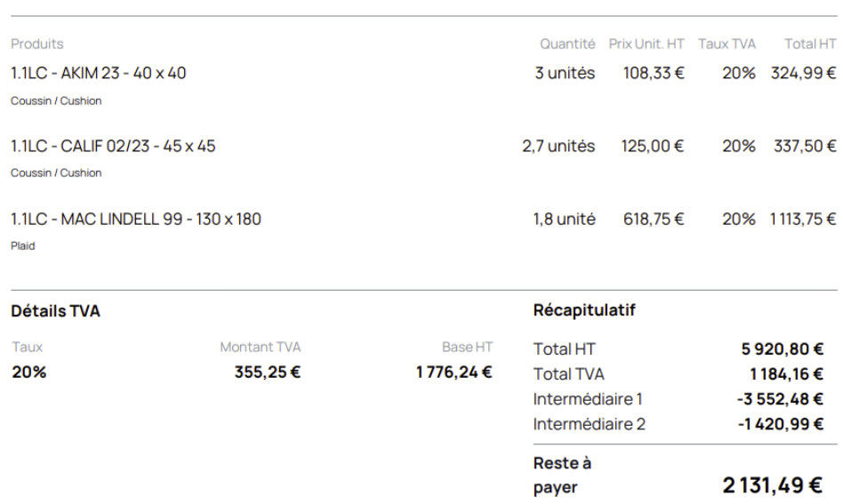Click the Quantité column header
Screen dimensions: 843x504
pyautogui.click(x=567, y=44)
